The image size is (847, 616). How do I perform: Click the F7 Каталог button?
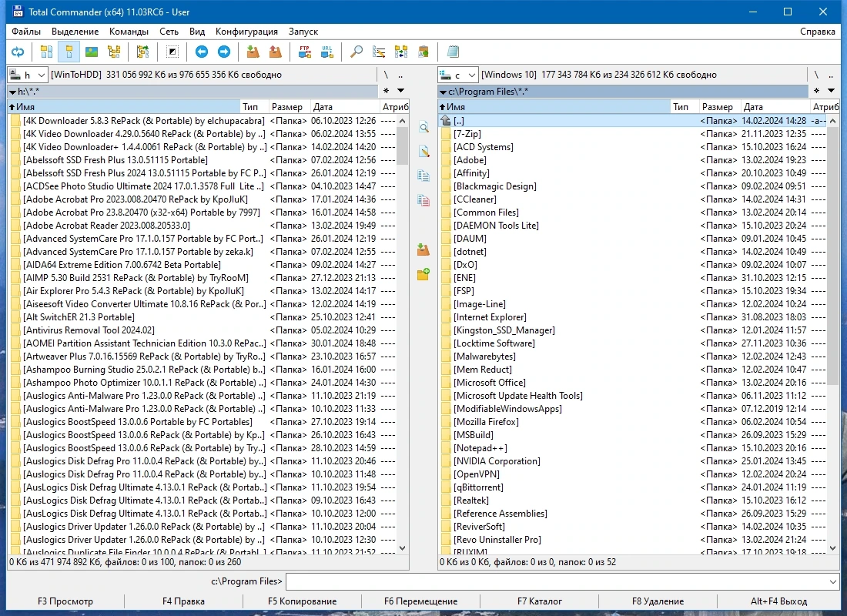point(539,601)
